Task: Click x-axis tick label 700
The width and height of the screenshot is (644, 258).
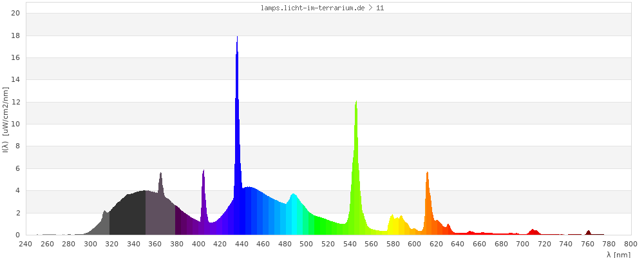Action: click(523, 244)
